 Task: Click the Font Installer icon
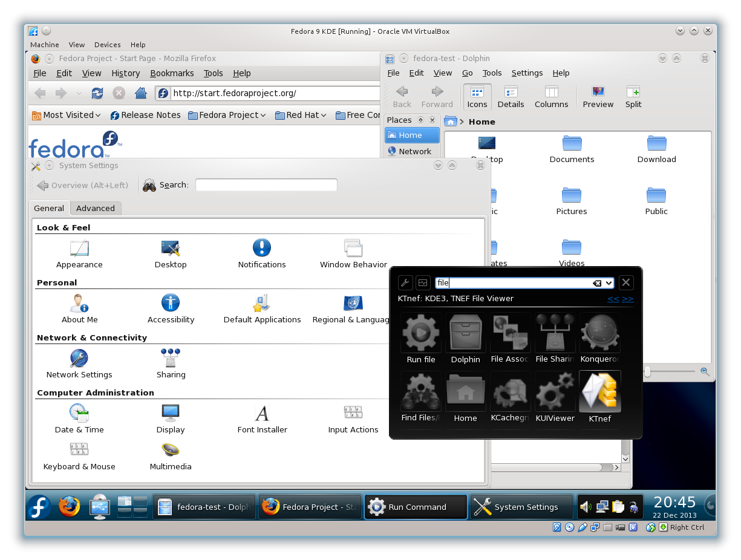pos(262,419)
